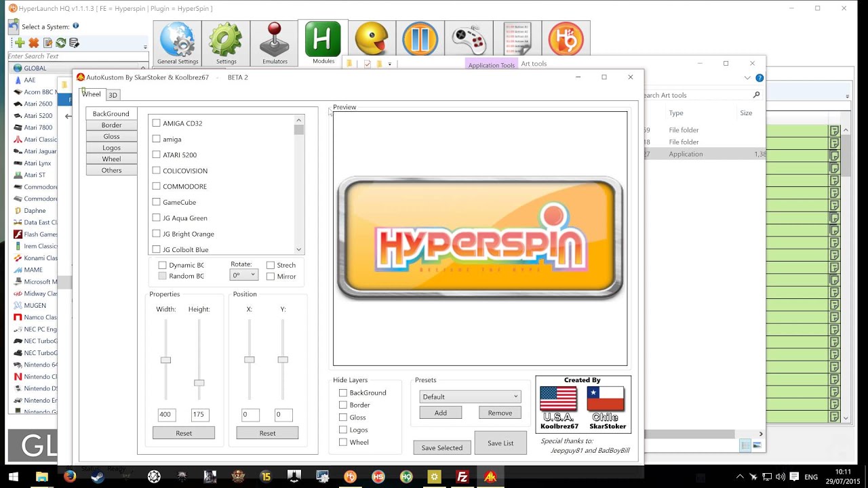Viewport: 868px width, 488px height.
Task: Open FileZilla from the taskbar
Action: click(462, 476)
